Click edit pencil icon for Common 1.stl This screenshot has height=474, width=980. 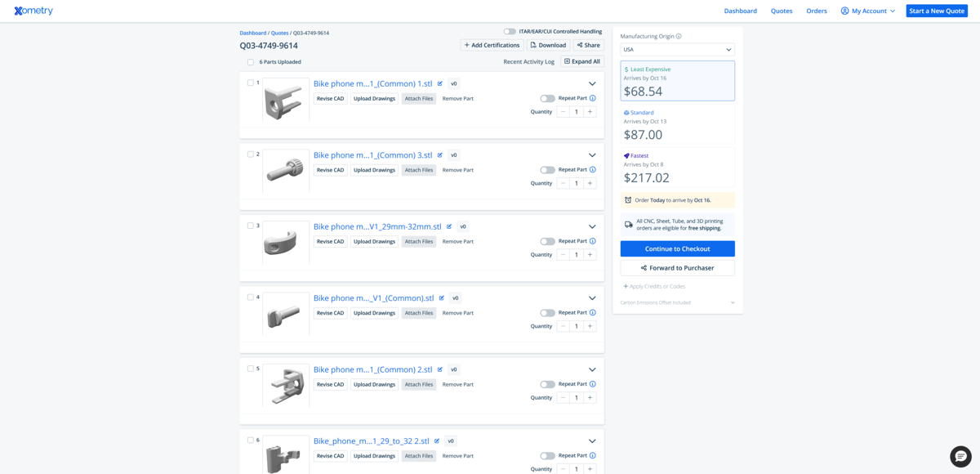click(x=440, y=83)
